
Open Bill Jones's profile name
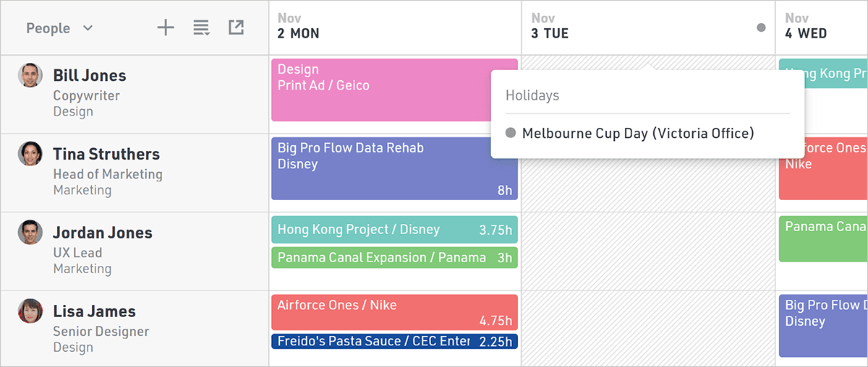point(89,76)
